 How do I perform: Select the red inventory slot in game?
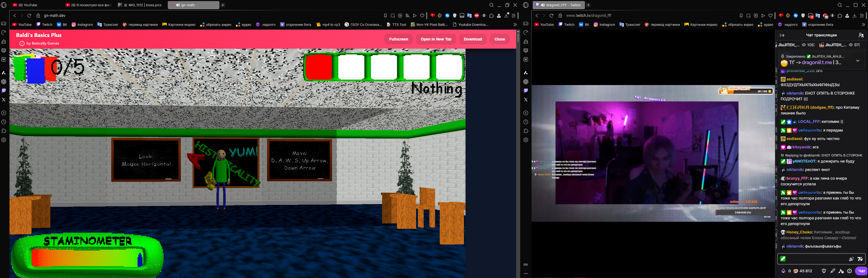pos(318,67)
